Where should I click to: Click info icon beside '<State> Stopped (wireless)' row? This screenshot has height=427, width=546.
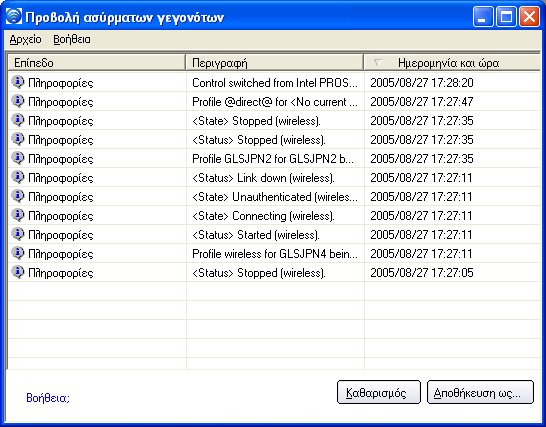17,120
